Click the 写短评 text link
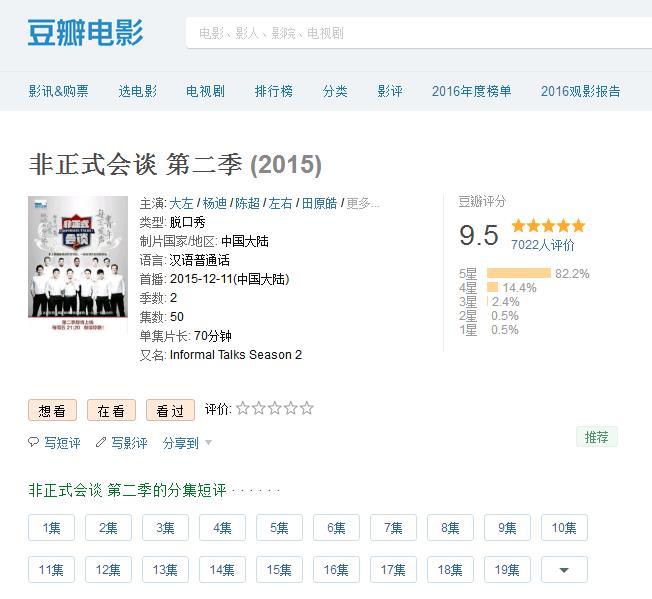Image resolution: width=652 pixels, height=599 pixels. 62,443
